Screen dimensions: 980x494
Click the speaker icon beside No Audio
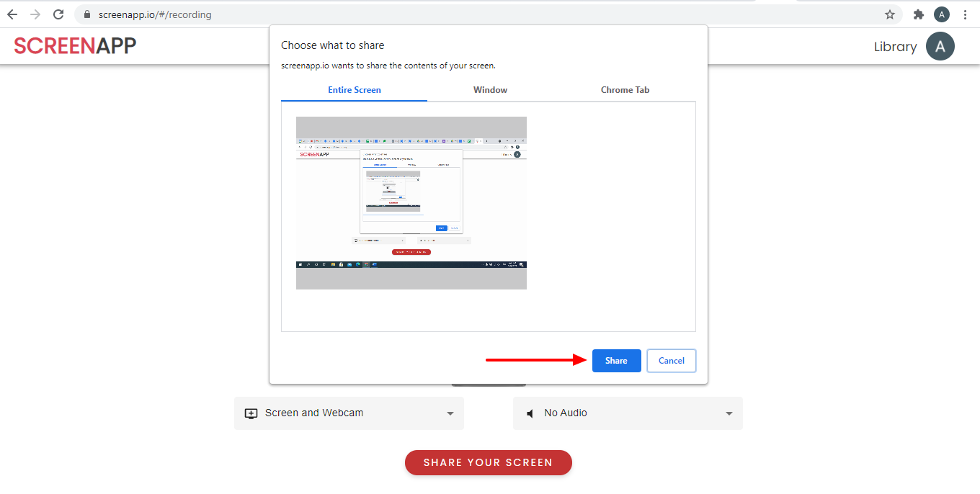(530, 413)
